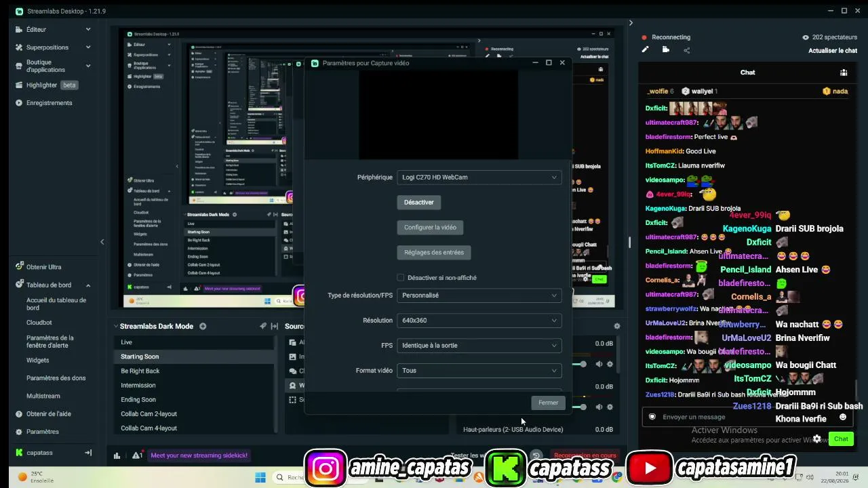This screenshot has height=488, width=868.
Task: Collapse the Tableau de bord section
Action: point(88,285)
